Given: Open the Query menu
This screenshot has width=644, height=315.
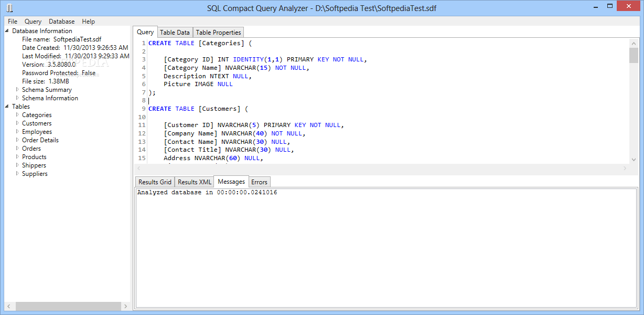Looking at the screenshot, I should click(x=33, y=22).
